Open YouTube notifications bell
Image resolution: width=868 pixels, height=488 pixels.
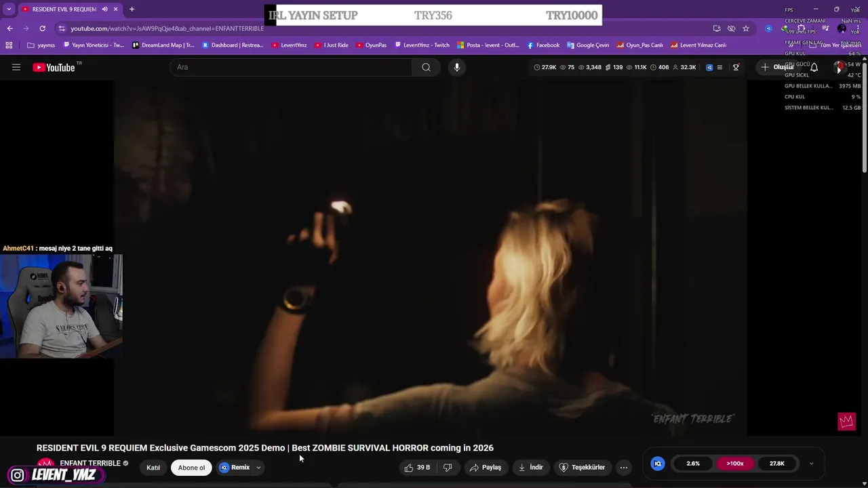coord(814,67)
